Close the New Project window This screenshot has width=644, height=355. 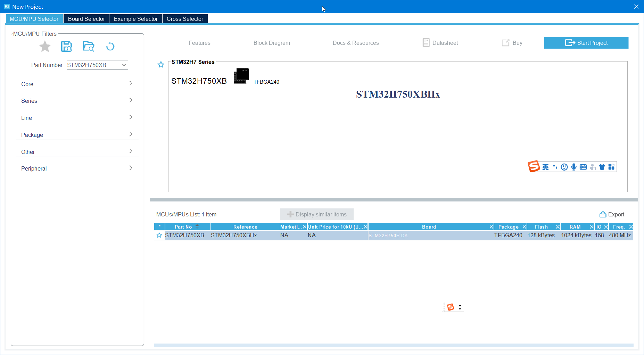(636, 7)
